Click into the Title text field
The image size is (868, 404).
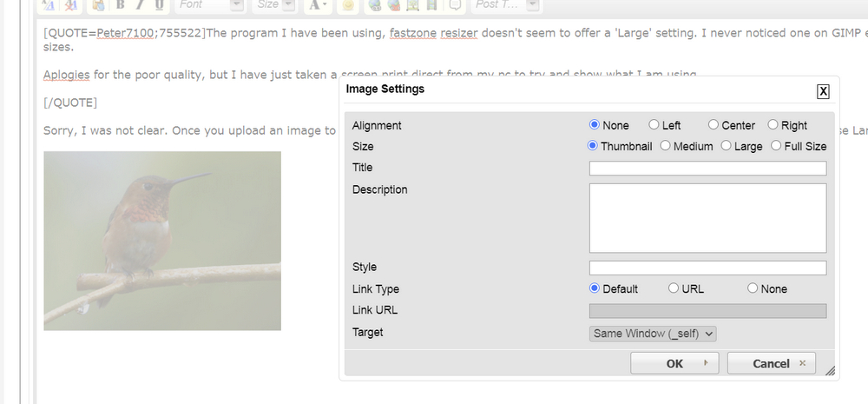(707, 169)
